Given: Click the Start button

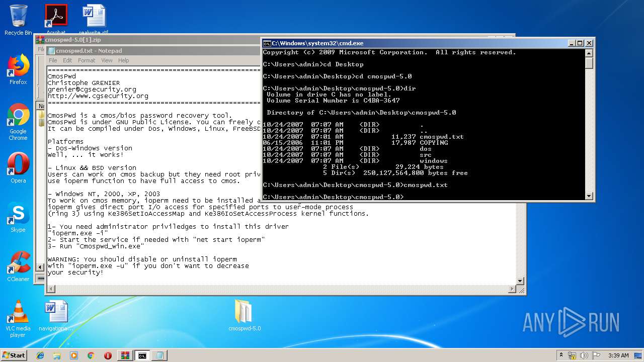Looking at the screenshot, I should 14,355.
